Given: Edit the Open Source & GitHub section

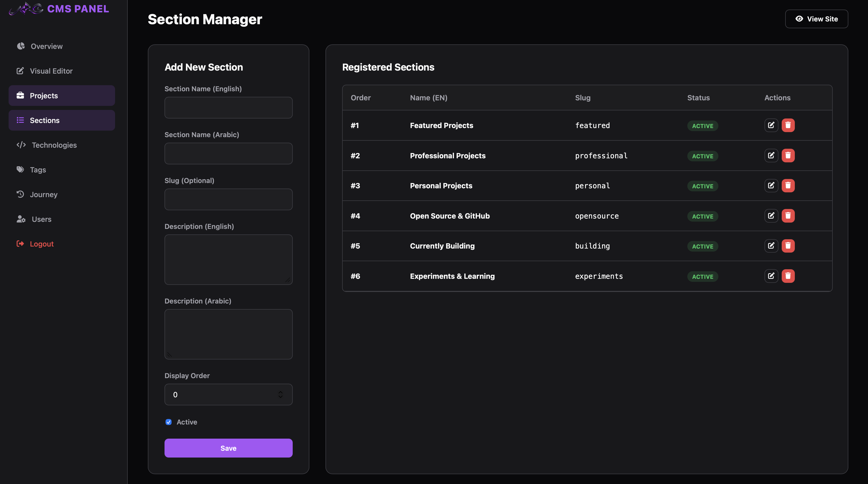Looking at the screenshot, I should pos(771,216).
